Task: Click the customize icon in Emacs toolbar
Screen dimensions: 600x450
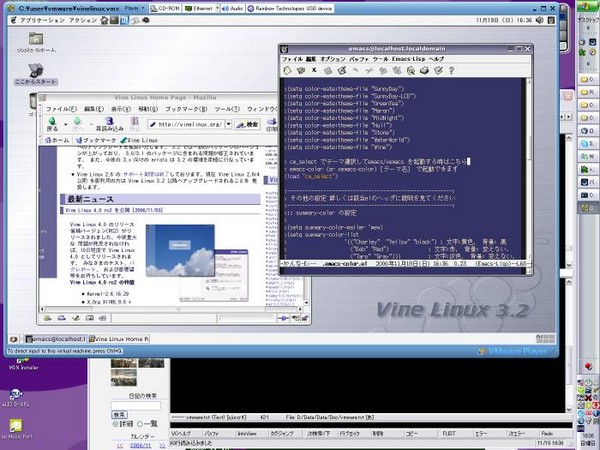Action: click(438, 70)
